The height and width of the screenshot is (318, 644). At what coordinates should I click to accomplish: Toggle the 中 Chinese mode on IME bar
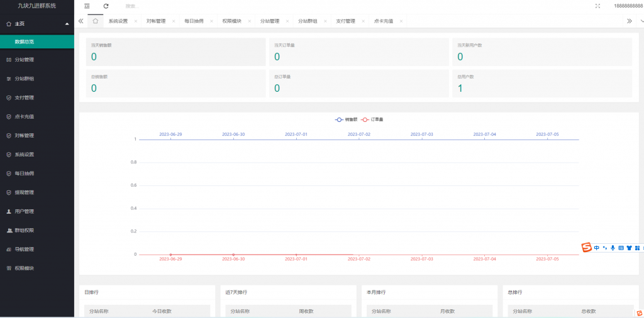596,248
